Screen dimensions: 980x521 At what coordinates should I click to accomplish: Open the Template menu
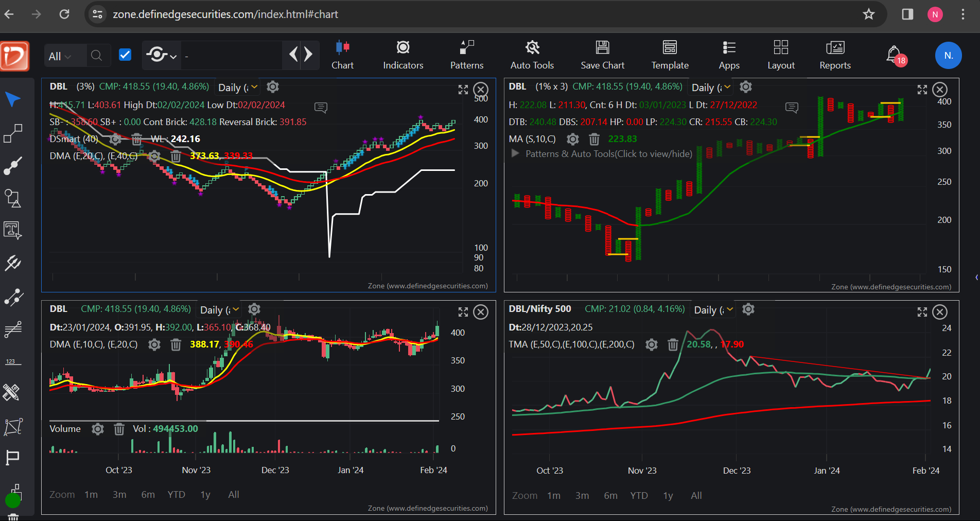click(x=670, y=55)
